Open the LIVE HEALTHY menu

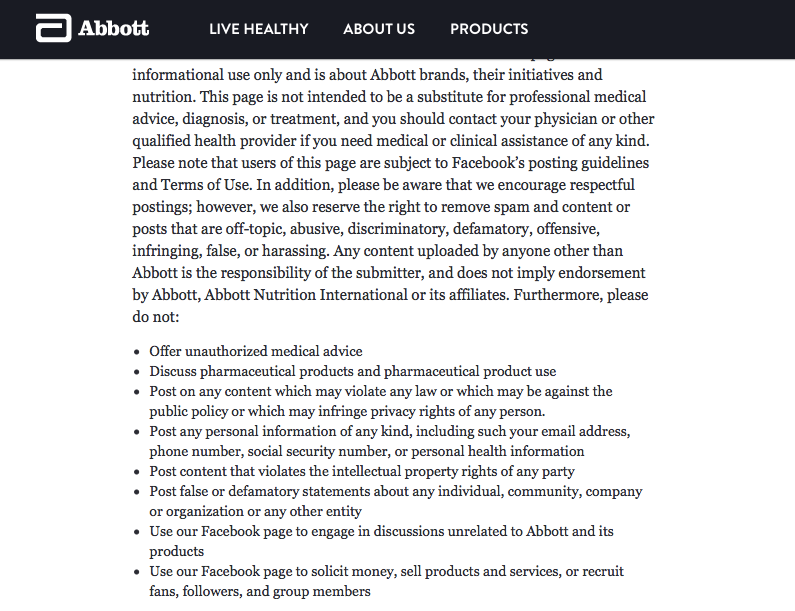259,29
